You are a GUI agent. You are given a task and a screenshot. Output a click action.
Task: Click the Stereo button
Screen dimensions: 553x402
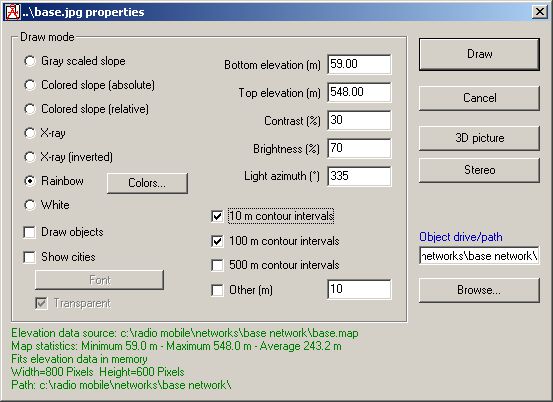coord(479,170)
